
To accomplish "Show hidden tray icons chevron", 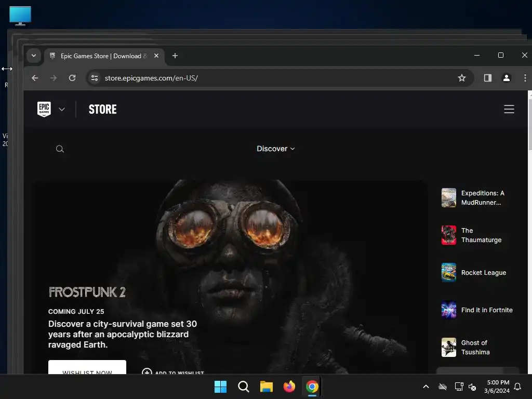I will point(426,387).
